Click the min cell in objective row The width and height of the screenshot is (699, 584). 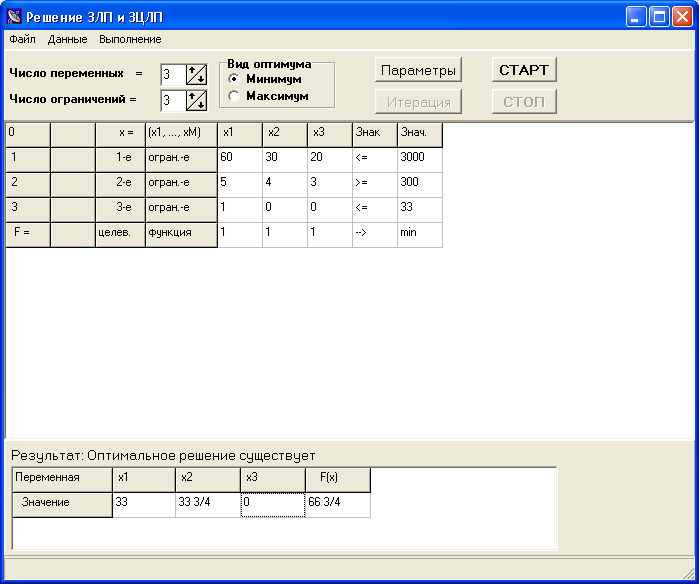(x=420, y=234)
